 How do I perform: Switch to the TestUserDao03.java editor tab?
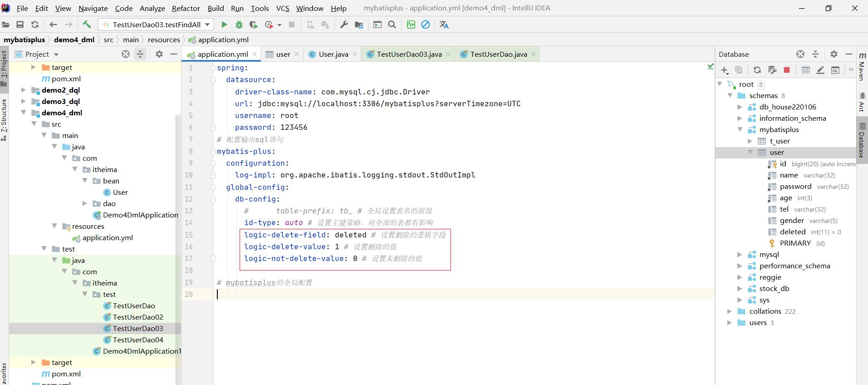click(x=409, y=54)
